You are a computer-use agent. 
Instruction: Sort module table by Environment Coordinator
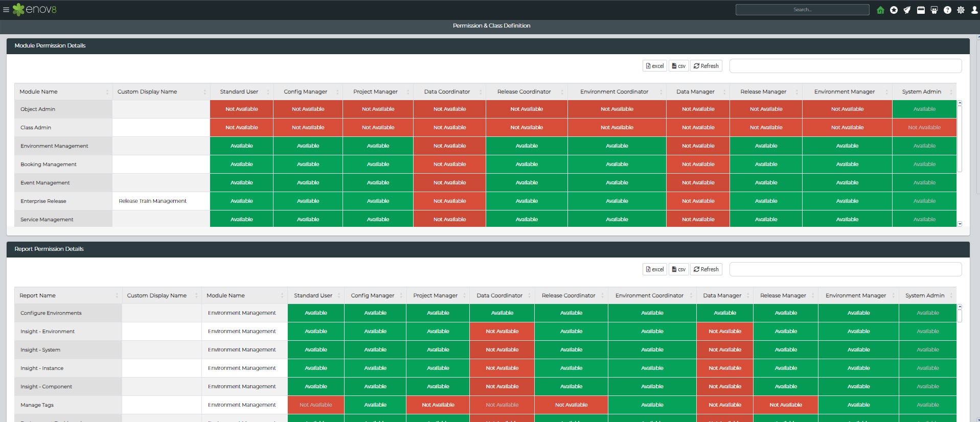pyautogui.click(x=617, y=92)
